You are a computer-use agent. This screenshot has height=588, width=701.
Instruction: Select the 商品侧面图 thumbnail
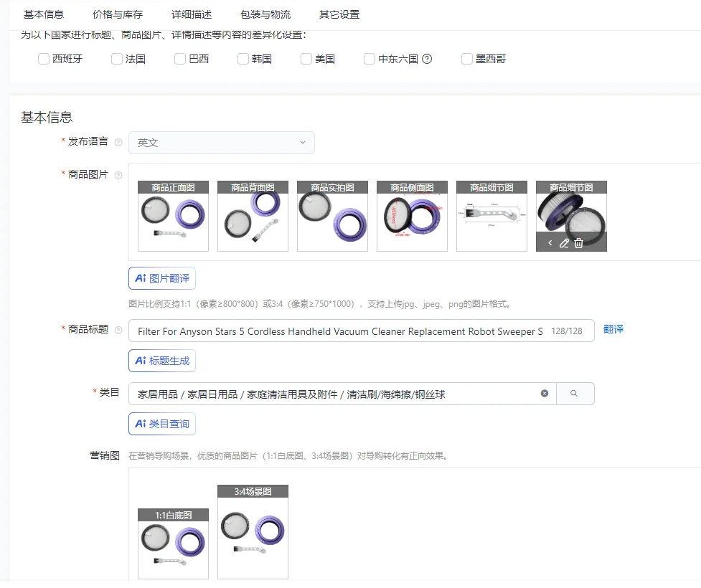412,217
